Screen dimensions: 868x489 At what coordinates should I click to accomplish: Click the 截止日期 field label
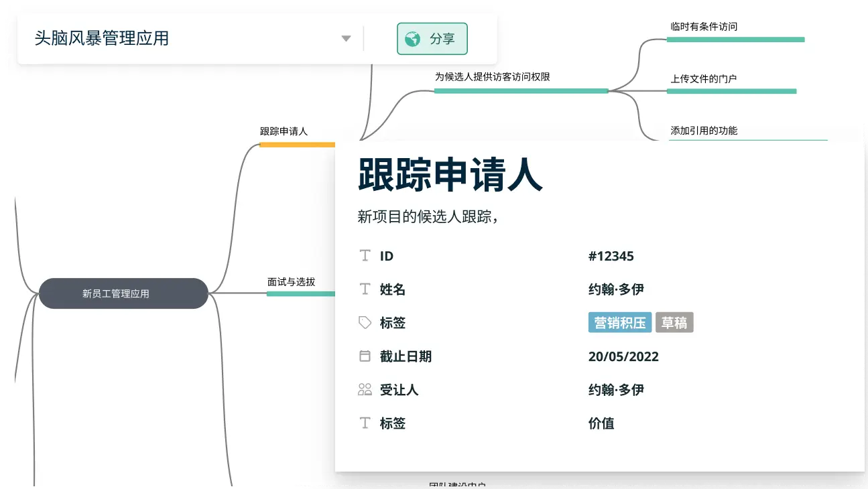[406, 356]
